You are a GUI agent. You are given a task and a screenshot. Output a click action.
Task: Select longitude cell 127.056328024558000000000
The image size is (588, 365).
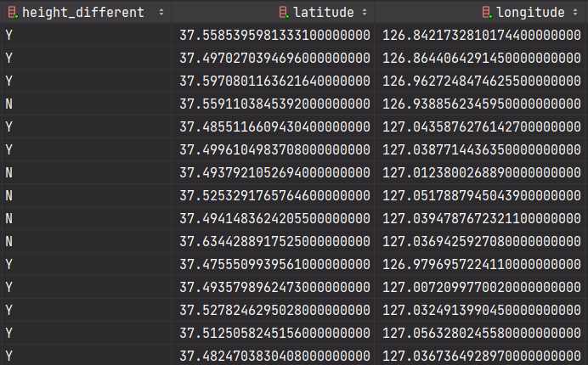pyautogui.click(x=481, y=333)
